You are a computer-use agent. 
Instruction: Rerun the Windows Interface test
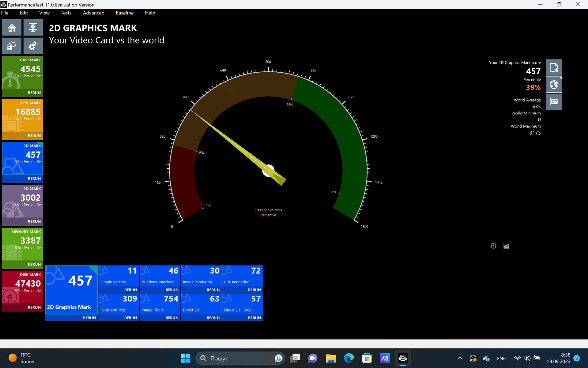point(172,290)
